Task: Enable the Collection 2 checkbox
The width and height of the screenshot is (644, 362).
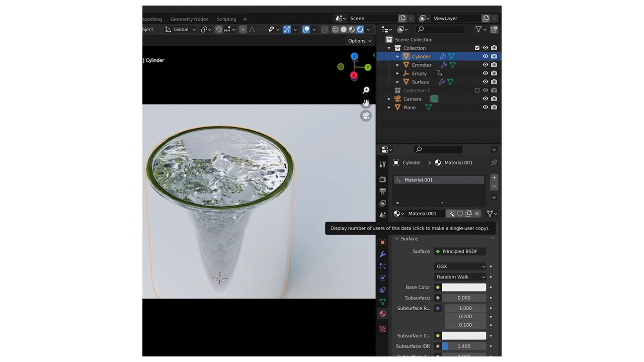Action: click(x=477, y=90)
